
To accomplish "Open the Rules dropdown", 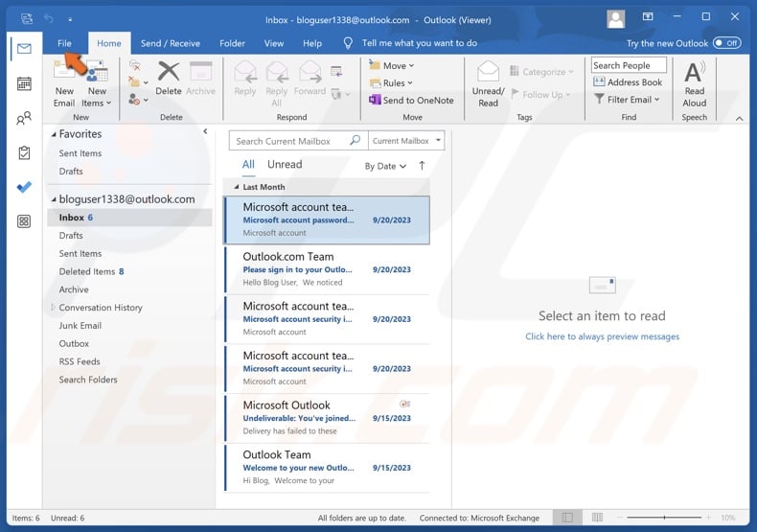I will click(x=391, y=83).
